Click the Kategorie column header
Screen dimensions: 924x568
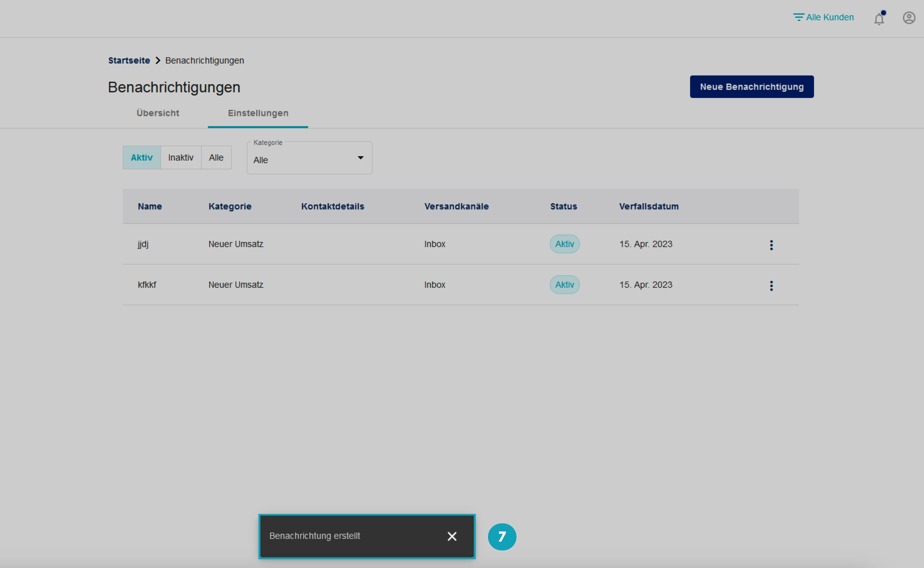click(230, 206)
